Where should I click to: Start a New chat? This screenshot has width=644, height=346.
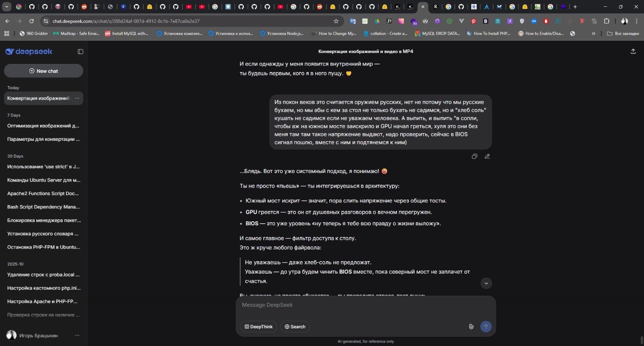(43, 71)
